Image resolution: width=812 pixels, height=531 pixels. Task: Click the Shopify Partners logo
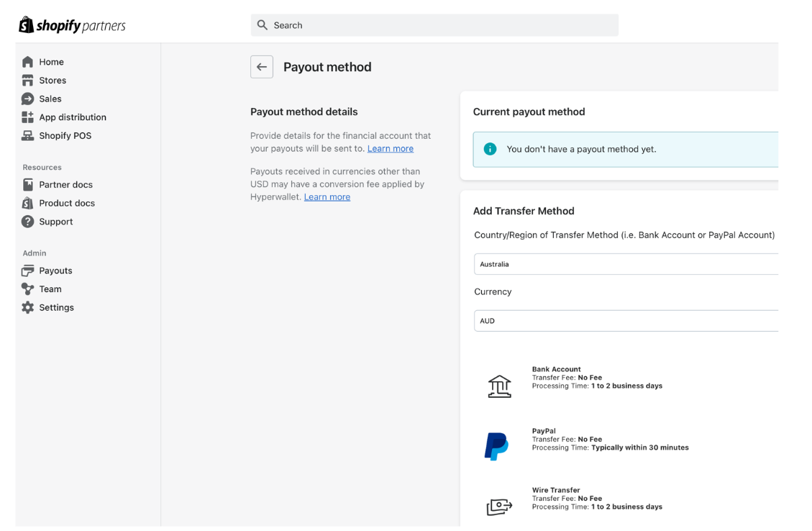click(72, 25)
